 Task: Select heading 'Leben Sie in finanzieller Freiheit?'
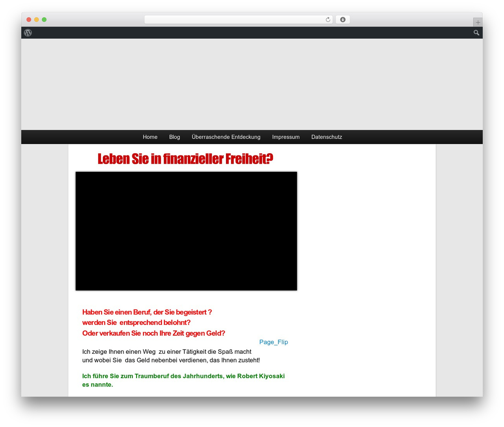pos(185,159)
